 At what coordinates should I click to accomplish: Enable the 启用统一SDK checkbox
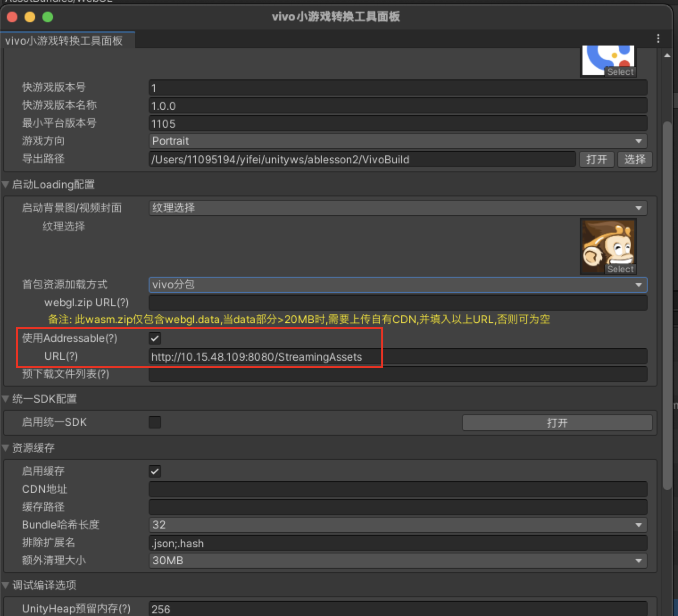(x=154, y=422)
